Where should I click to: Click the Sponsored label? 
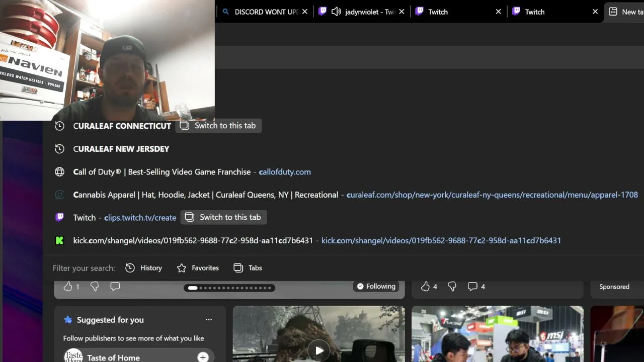tap(614, 287)
